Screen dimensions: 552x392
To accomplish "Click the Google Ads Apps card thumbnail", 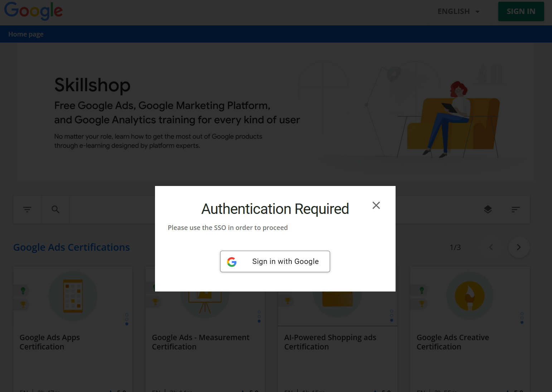I will tap(73, 296).
